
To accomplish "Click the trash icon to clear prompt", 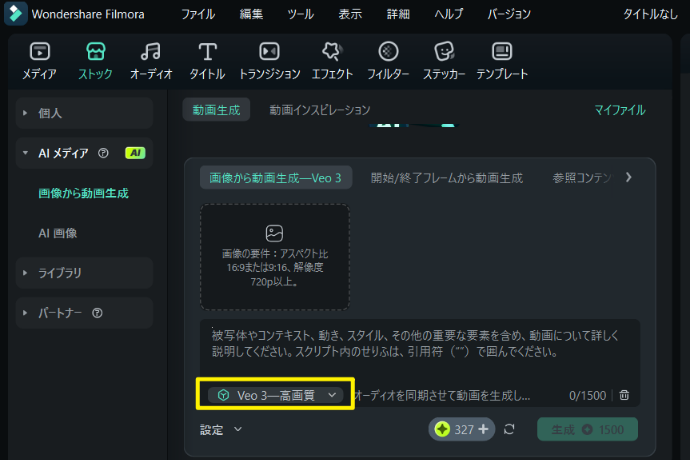I will pos(624,395).
